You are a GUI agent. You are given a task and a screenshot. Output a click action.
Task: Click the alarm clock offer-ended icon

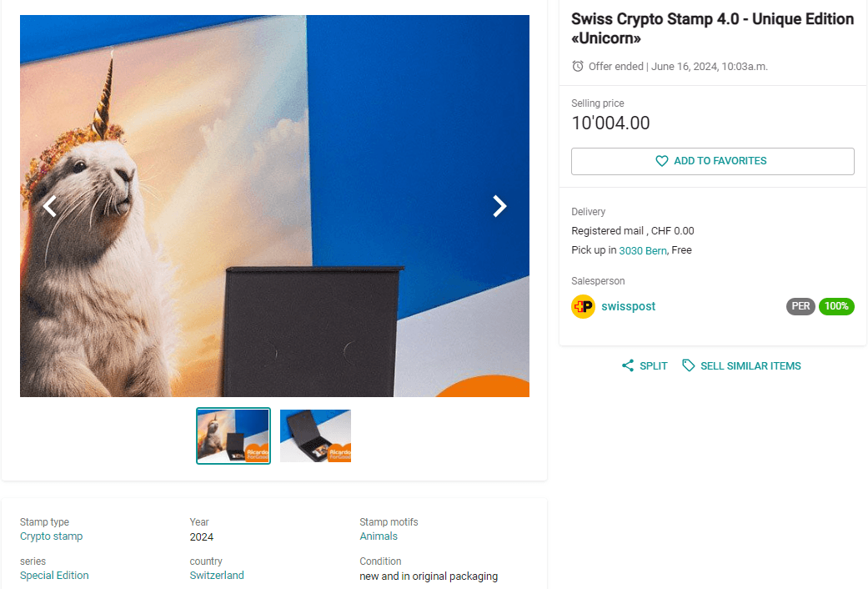[x=578, y=66]
